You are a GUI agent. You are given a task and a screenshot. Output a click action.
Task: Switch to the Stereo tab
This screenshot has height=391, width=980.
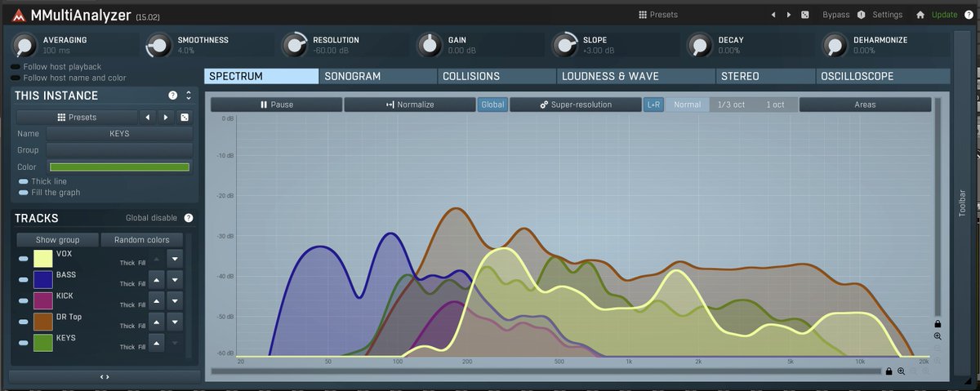point(765,76)
